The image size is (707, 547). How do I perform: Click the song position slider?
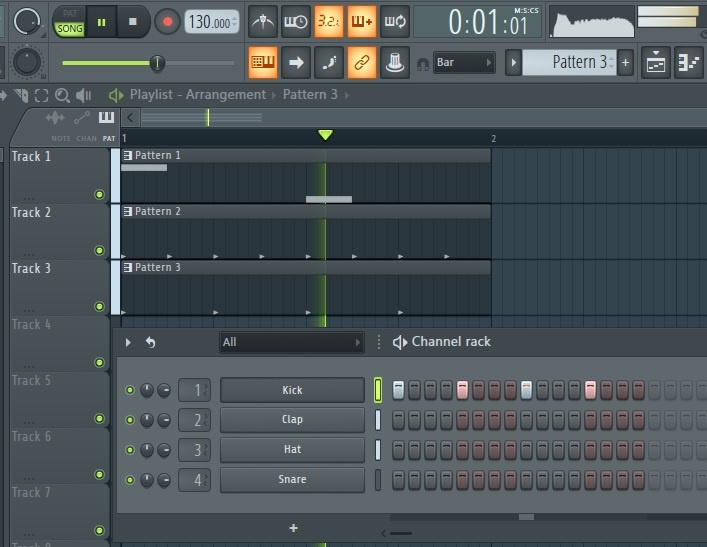[x=148, y=63]
